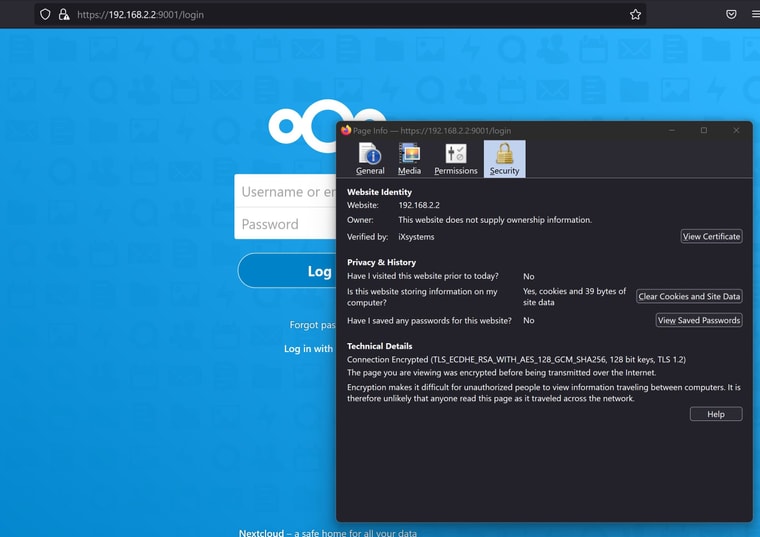Open the Firefox hamburger menu

pos(756,15)
